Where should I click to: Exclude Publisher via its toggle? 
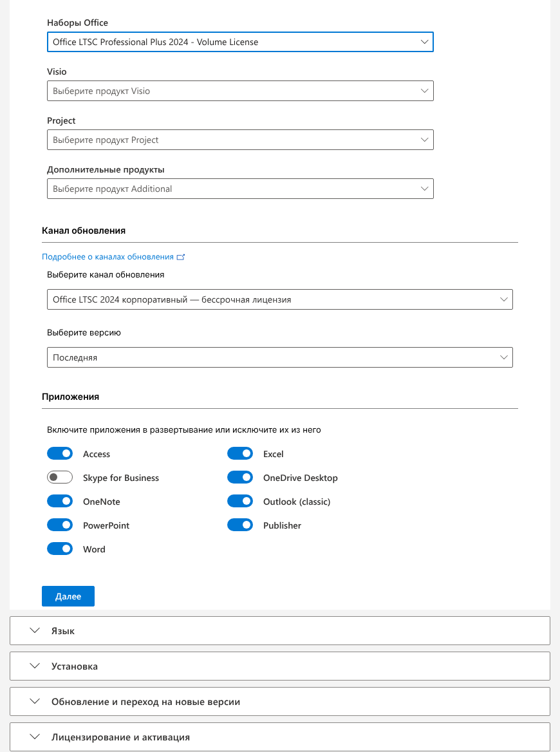click(240, 525)
